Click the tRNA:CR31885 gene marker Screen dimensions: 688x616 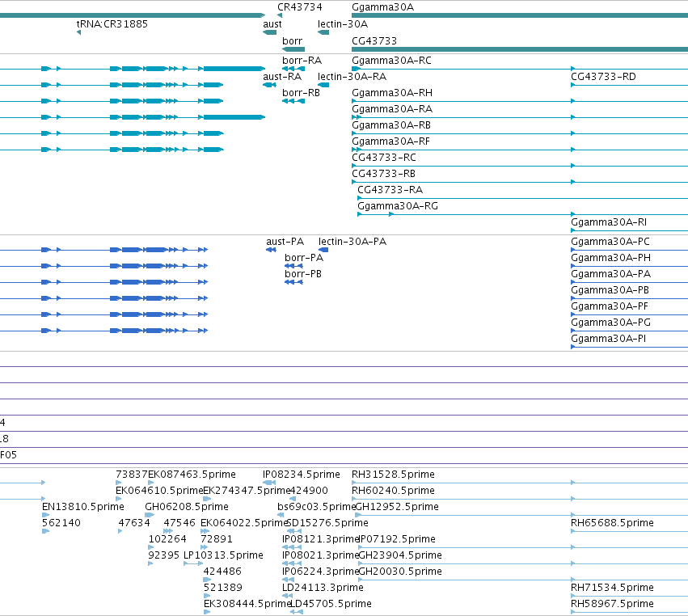78,32
